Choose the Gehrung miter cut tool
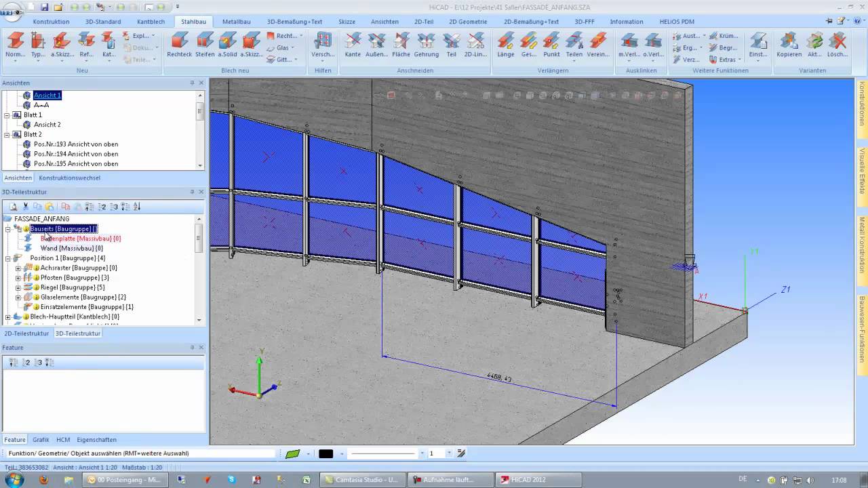 click(427, 45)
